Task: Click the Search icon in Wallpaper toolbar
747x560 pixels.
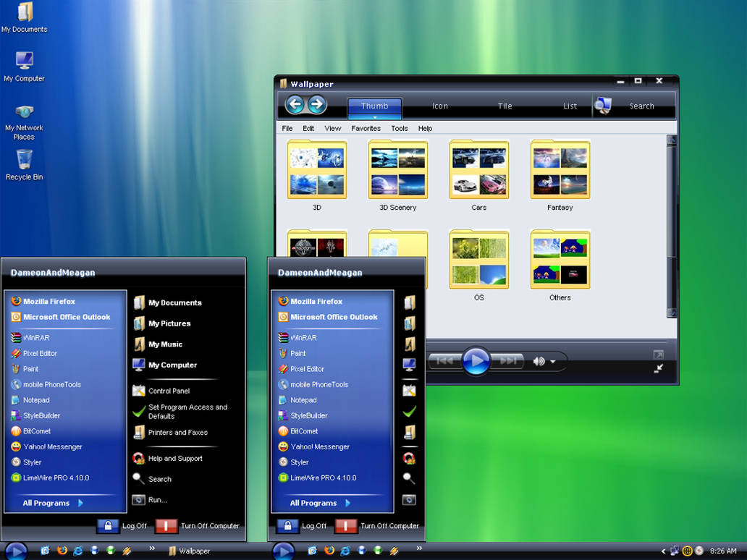Action: [x=602, y=106]
